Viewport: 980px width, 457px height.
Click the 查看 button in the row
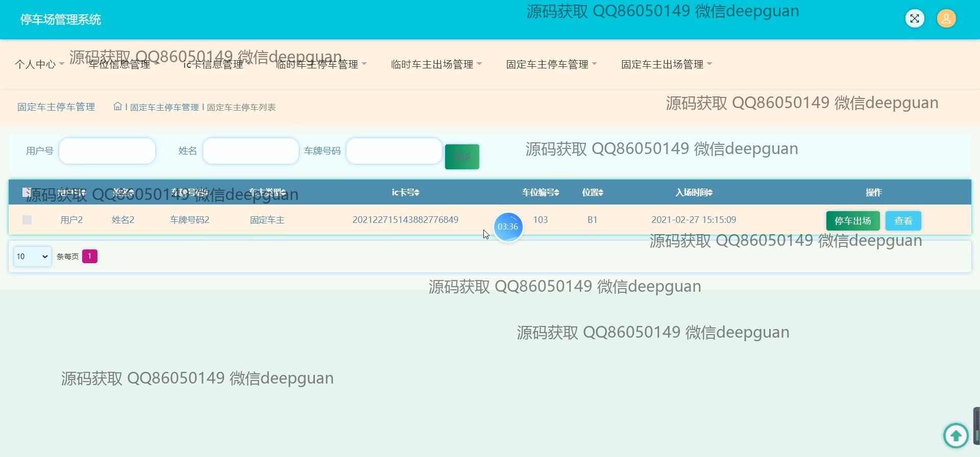[903, 221]
